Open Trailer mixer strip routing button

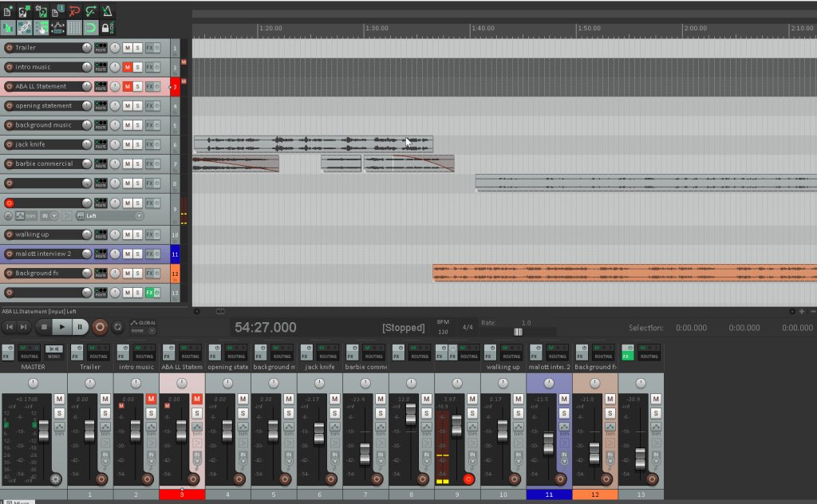point(98,352)
